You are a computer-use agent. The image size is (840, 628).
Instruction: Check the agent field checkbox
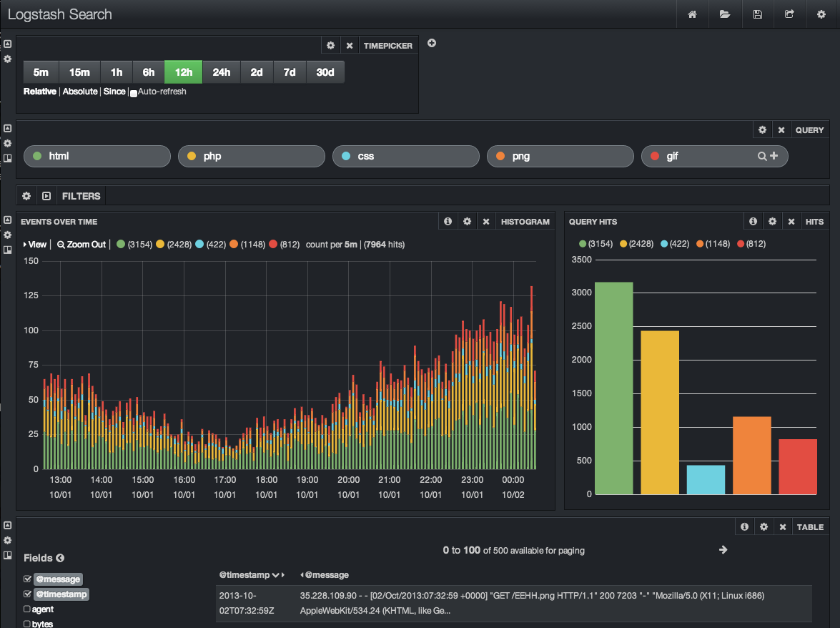pos(27,609)
